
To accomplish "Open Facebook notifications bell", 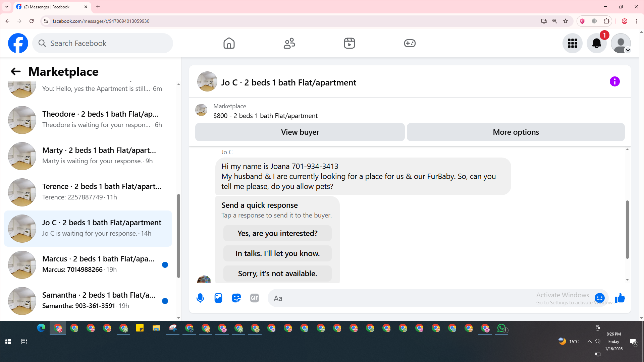I will pyautogui.click(x=596, y=43).
